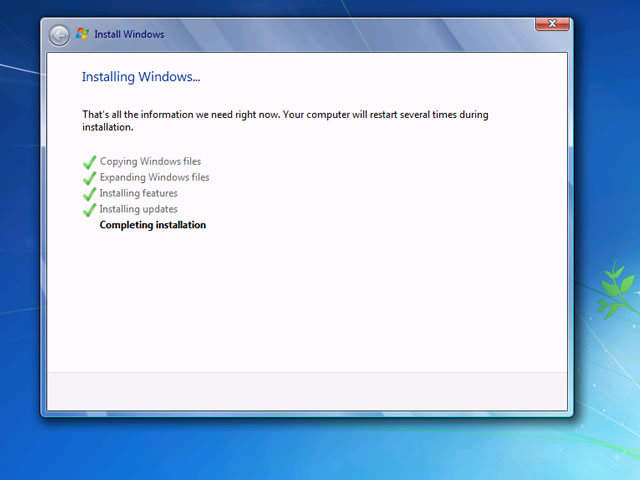Click the checkmark beside Installing updates
The height and width of the screenshot is (480, 640).
[x=89, y=210]
